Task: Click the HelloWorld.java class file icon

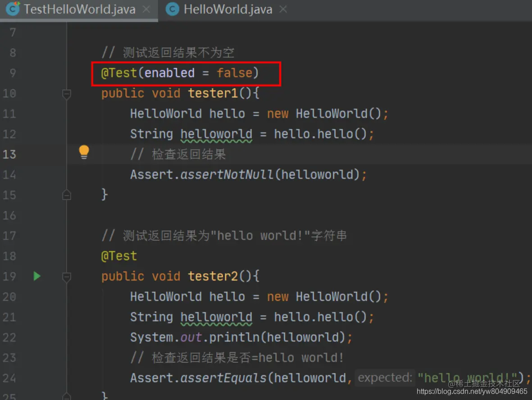Action: click(173, 9)
